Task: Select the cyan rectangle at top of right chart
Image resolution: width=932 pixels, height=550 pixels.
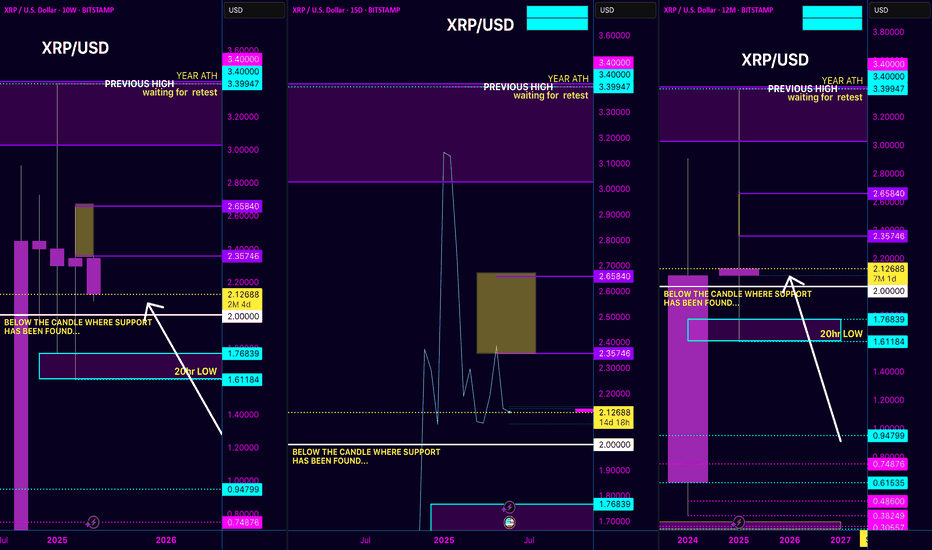Action: (832, 18)
